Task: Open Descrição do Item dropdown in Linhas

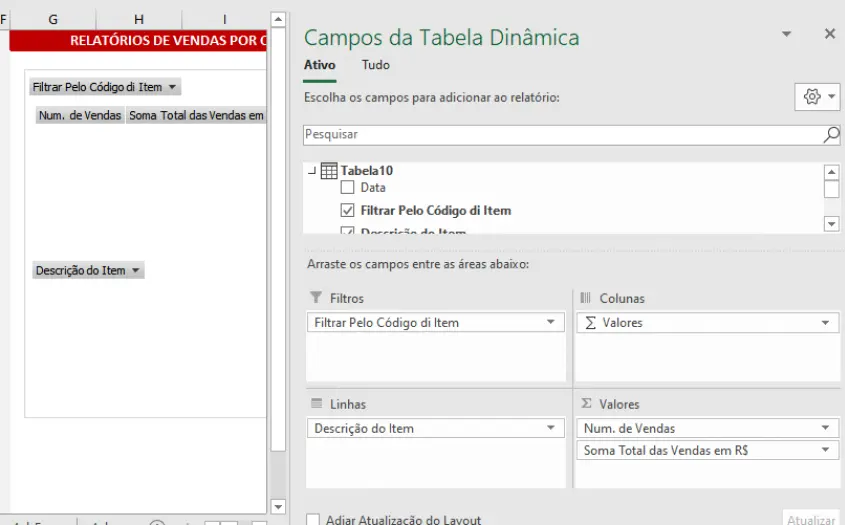Action: 550,428
